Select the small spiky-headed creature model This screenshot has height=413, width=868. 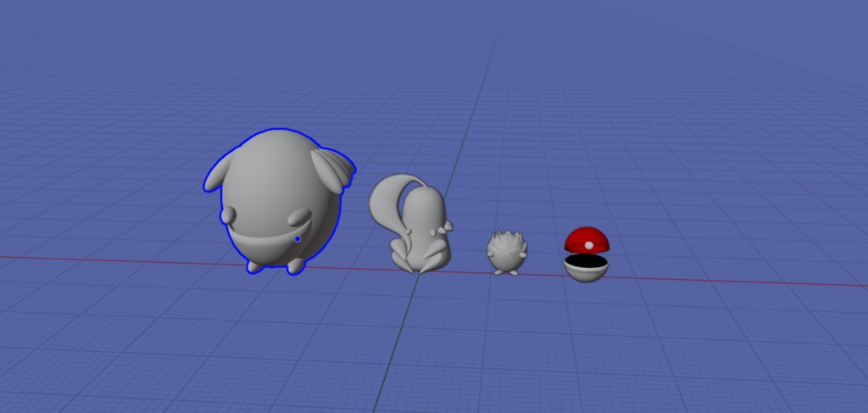pos(507,251)
